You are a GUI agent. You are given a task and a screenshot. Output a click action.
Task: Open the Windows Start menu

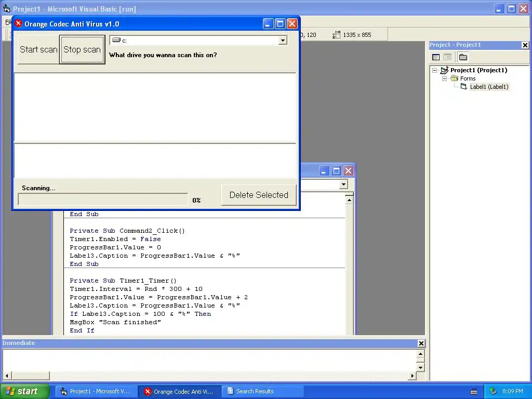(25, 391)
